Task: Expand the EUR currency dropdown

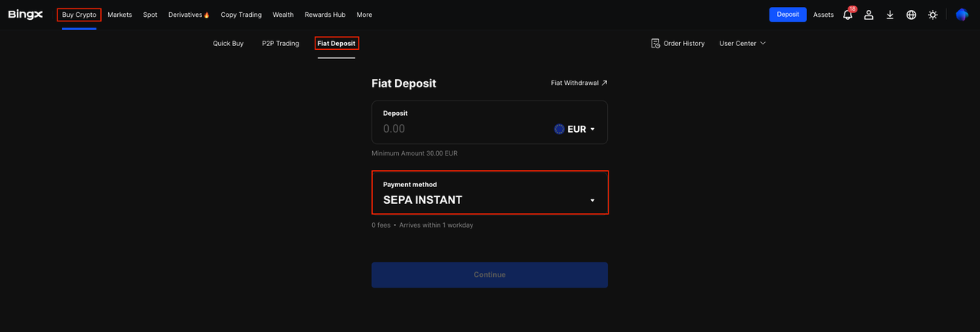Action: tap(575, 130)
